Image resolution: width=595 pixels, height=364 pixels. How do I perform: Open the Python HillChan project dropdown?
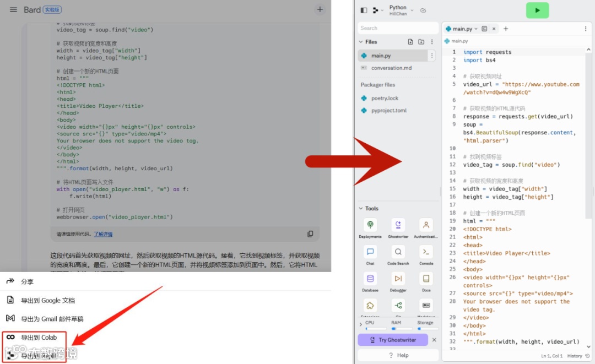pyautogui.click(x=401, y=10)
